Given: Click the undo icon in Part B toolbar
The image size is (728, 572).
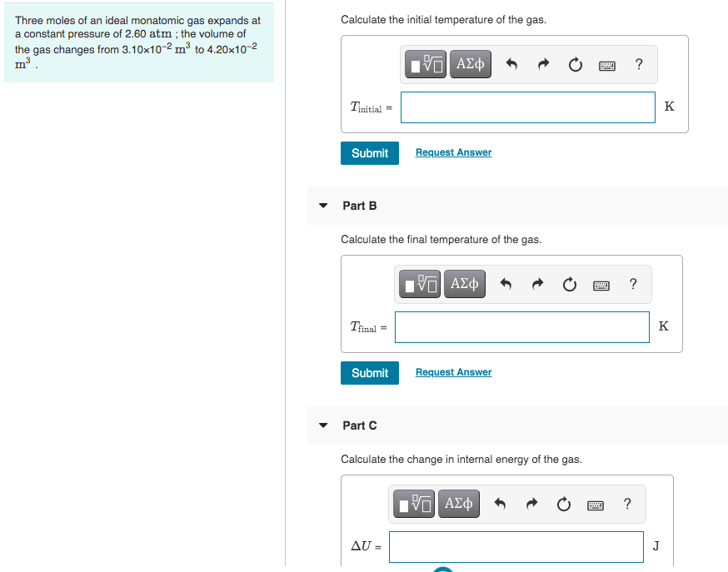Looking at the screenshot, I should point(506,284).
